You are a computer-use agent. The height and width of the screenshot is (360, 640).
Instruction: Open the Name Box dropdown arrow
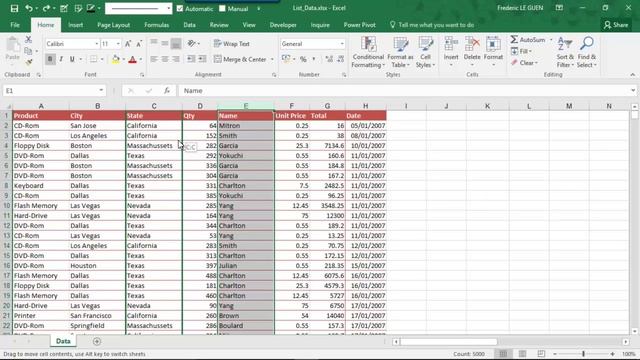point(101,91)
